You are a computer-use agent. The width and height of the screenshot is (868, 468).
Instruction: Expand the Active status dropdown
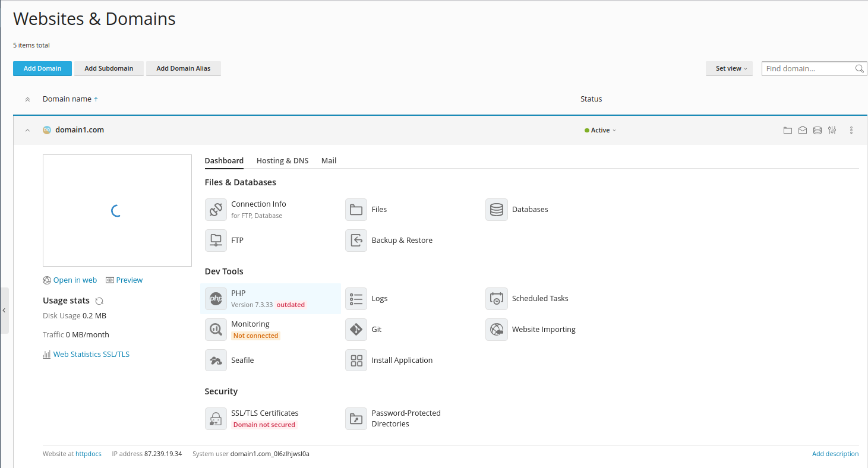601,130
